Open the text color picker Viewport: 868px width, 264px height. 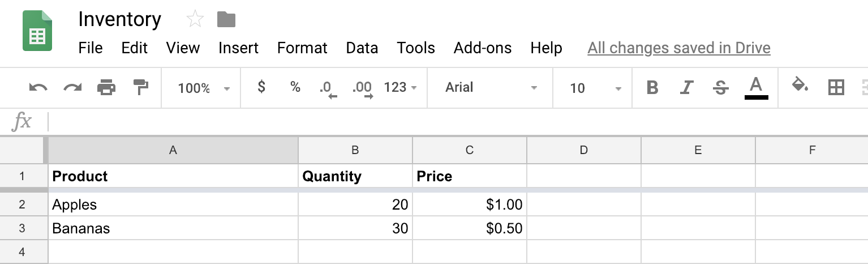[756, 88]
